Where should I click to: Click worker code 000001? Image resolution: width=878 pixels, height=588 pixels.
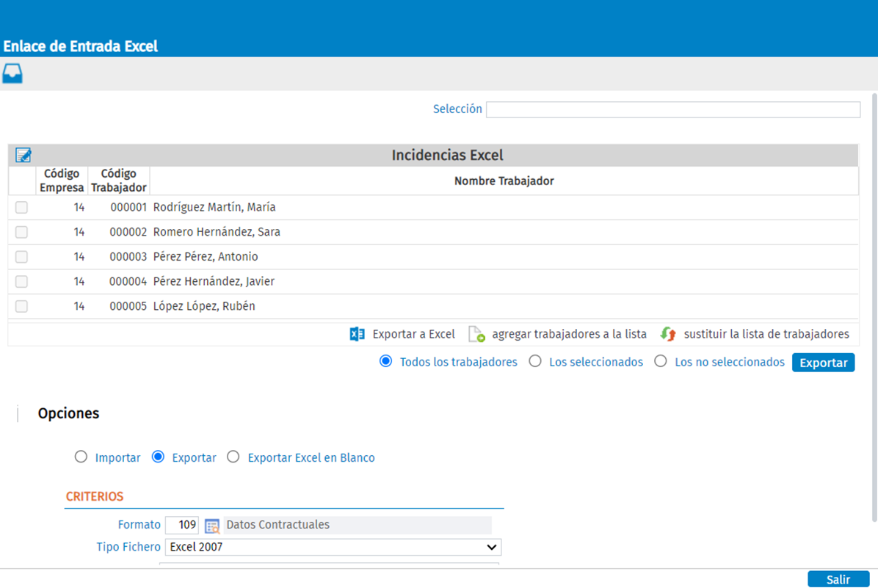pos(128,208)
